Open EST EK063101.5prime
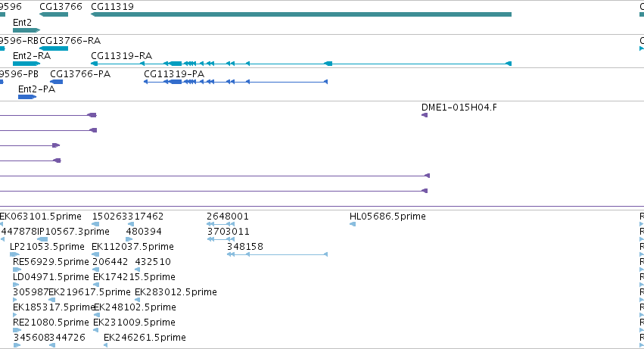This screenshot has height=349, width=644. [41, 217]
